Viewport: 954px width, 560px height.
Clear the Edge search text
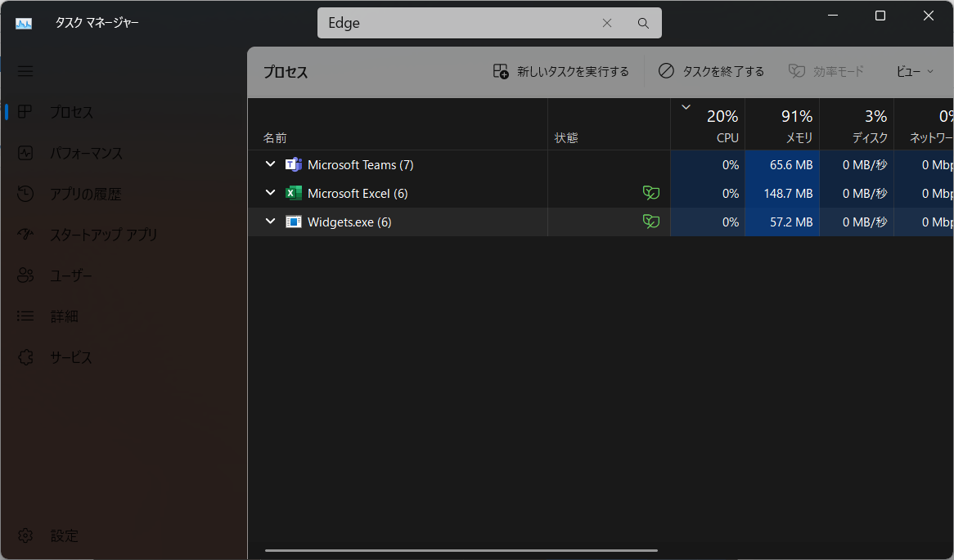pos(606,23)
